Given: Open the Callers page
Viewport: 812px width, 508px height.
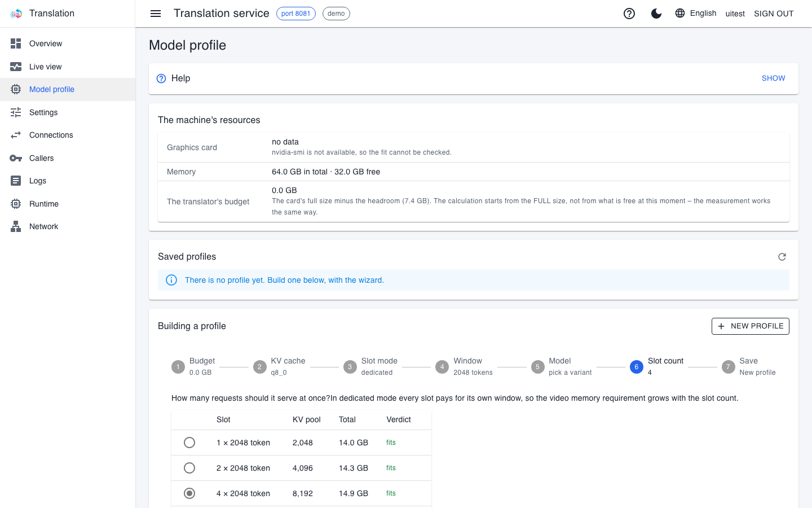Looking at the screenshot, I should pyautogui.click(x=68, y=158).
